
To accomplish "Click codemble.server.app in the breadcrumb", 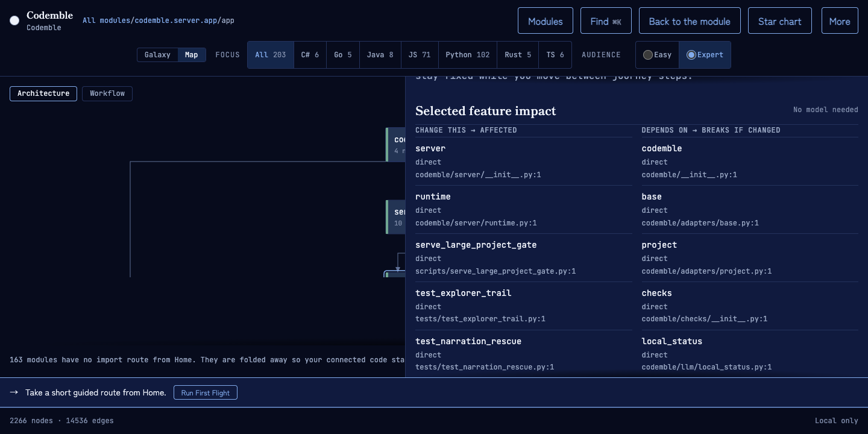I will click(176, 20).
